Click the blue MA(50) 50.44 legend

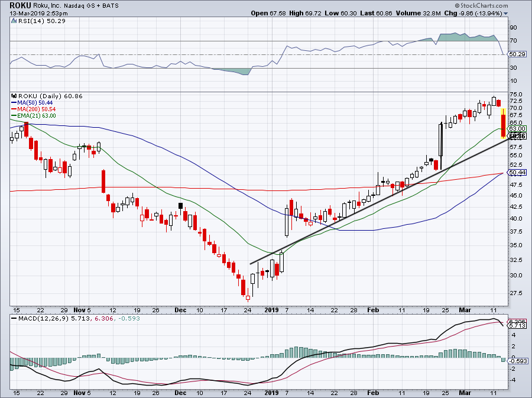coord(32,102)
